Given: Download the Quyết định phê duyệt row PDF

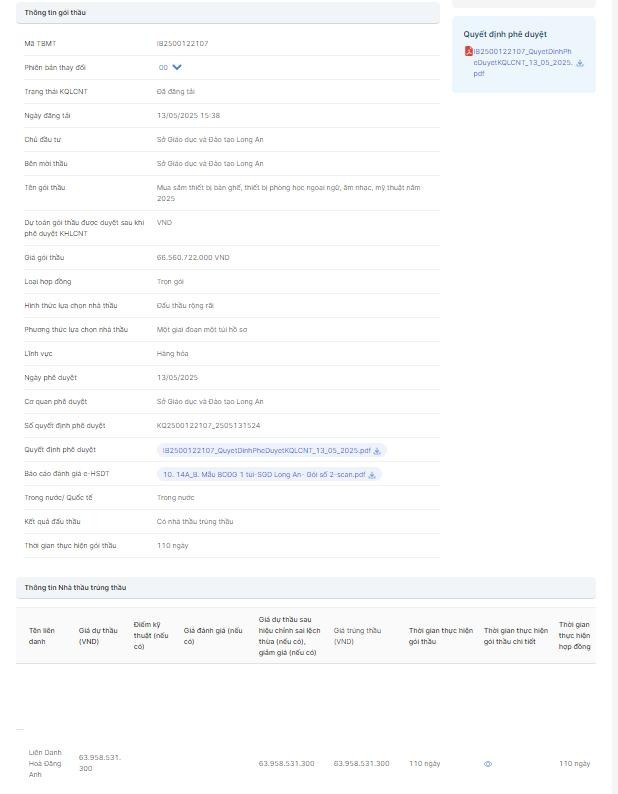Looking at the screenshot, I should coord(377,451).
